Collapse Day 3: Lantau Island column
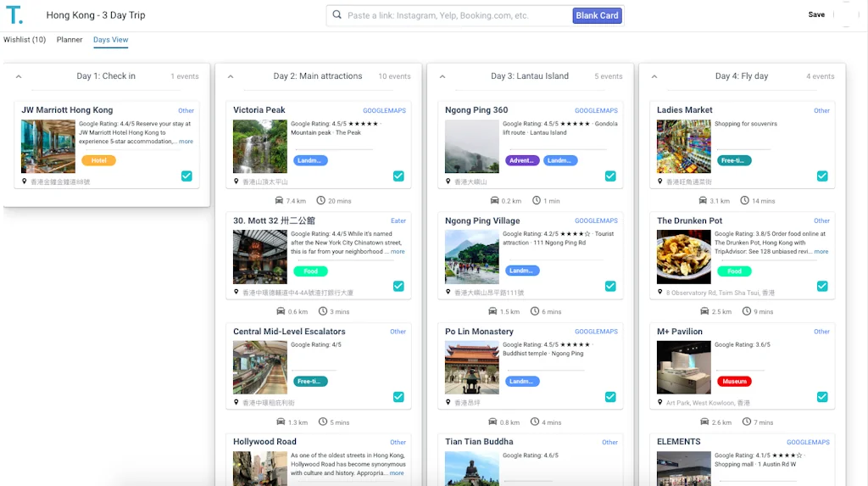Viewport: 868px width, 486px height. pyautogui.click(x=442, y=76)
